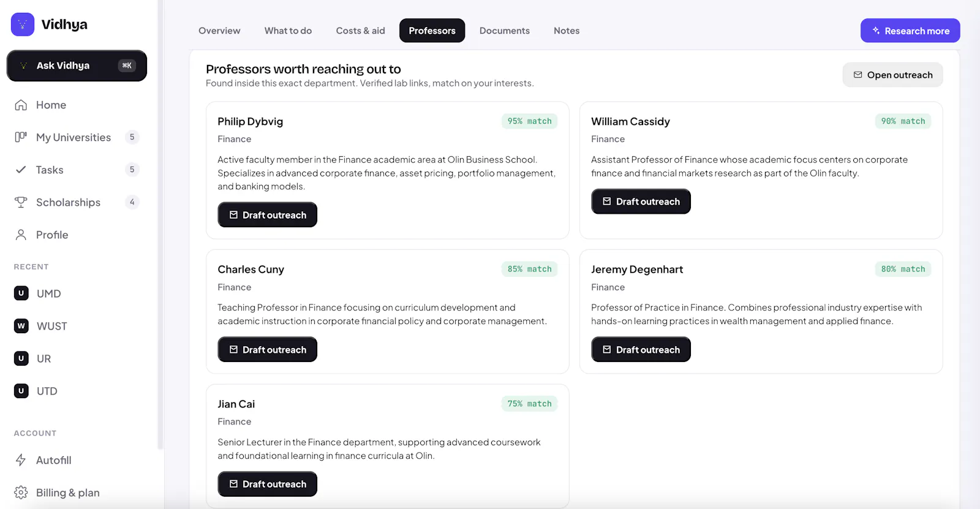Open the Documents tab
The width and height of the screenshot is (980, 509).
[504, 31]
